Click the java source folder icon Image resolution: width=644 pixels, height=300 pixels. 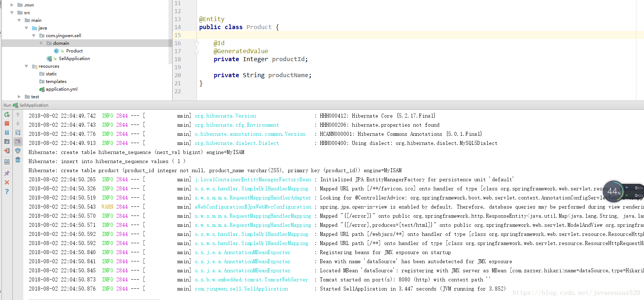tap(35, 28)
